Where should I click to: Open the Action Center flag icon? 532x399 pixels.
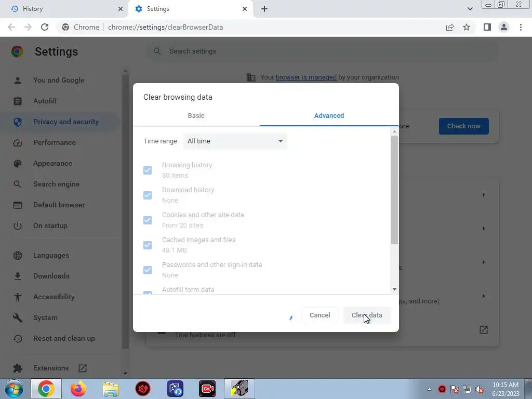click(x=455, y=390)
